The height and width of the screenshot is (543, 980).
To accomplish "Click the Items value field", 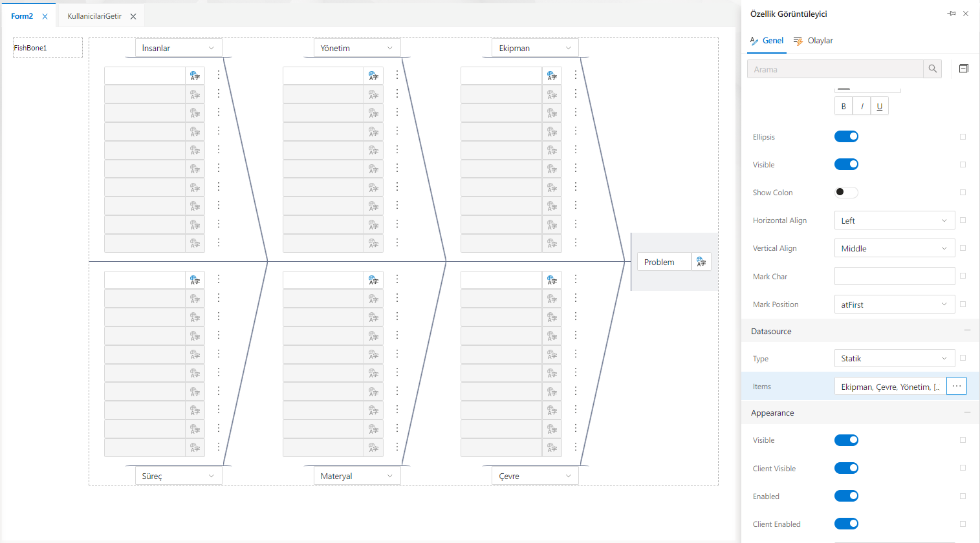I will [890, 387].
